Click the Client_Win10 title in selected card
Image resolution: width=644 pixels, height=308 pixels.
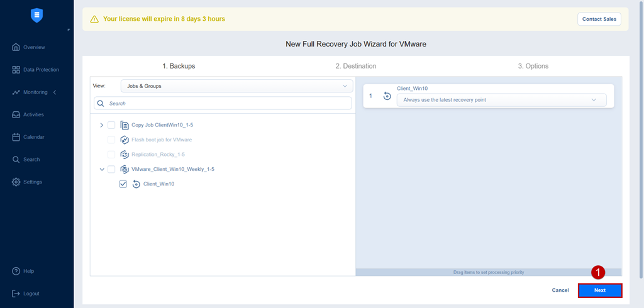pyautogui.click(x=413, y=88)
